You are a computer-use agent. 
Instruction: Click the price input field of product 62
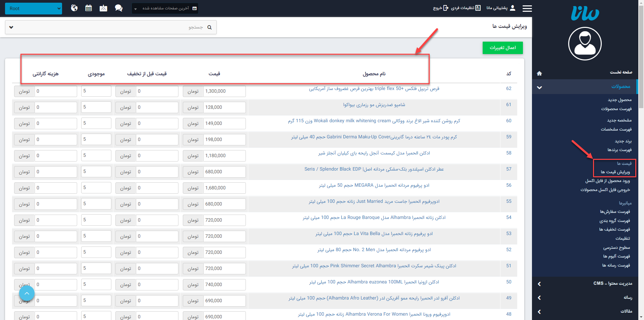pyautogui.click(x=224, y=91)
